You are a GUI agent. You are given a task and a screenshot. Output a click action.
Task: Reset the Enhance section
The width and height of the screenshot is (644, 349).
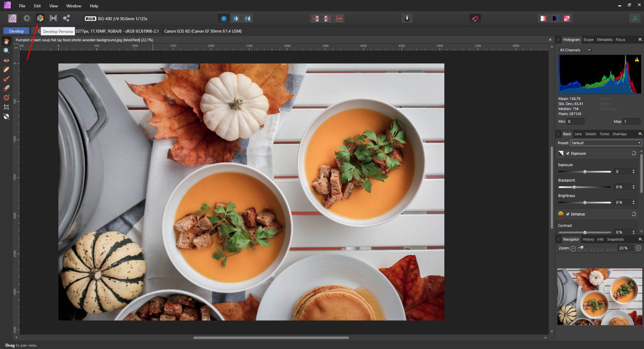click(634, 214)
